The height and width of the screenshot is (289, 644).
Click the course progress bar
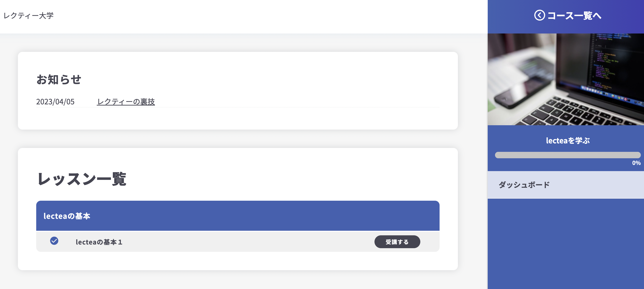[x=567, y=155]
